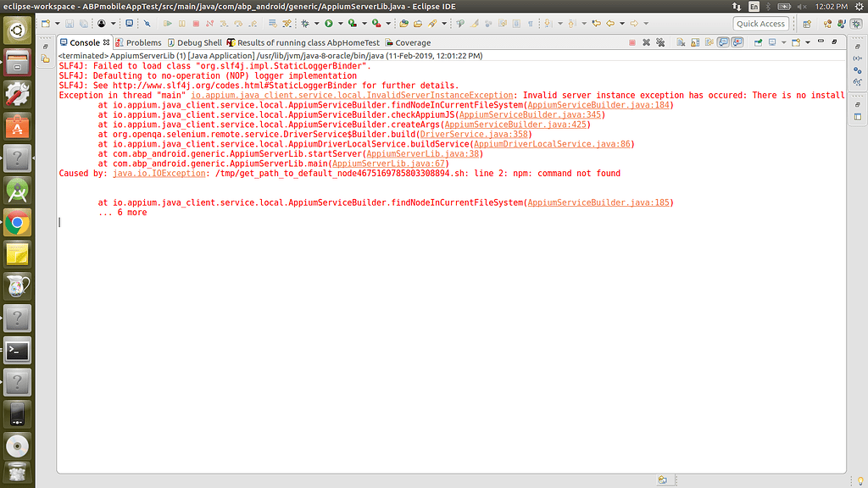This screenshot has height=488, width=868.
Task: Open Android Studio from the dock
Action: coord(18,190)
